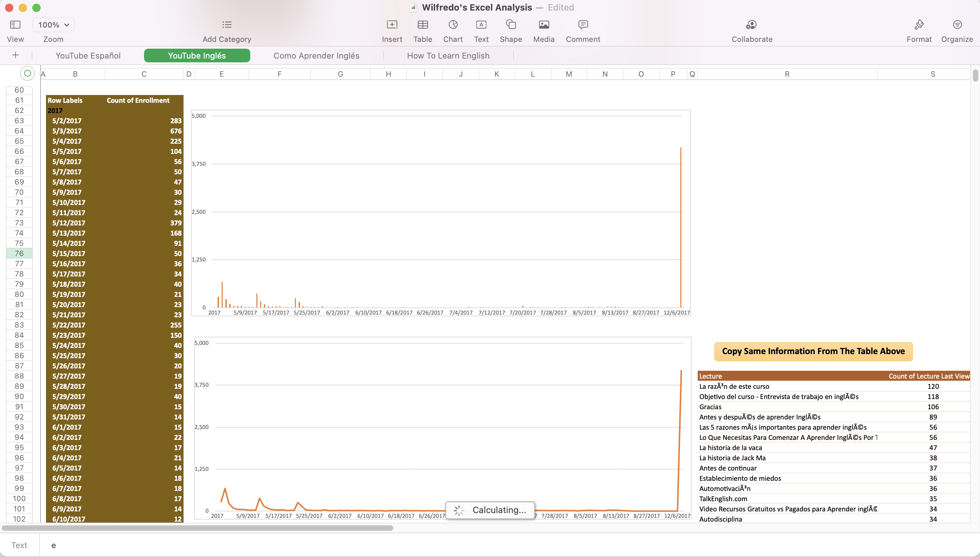Select the 5/3/2017 date cell
The height and width of the screenshot is (557, 980).
75,131
